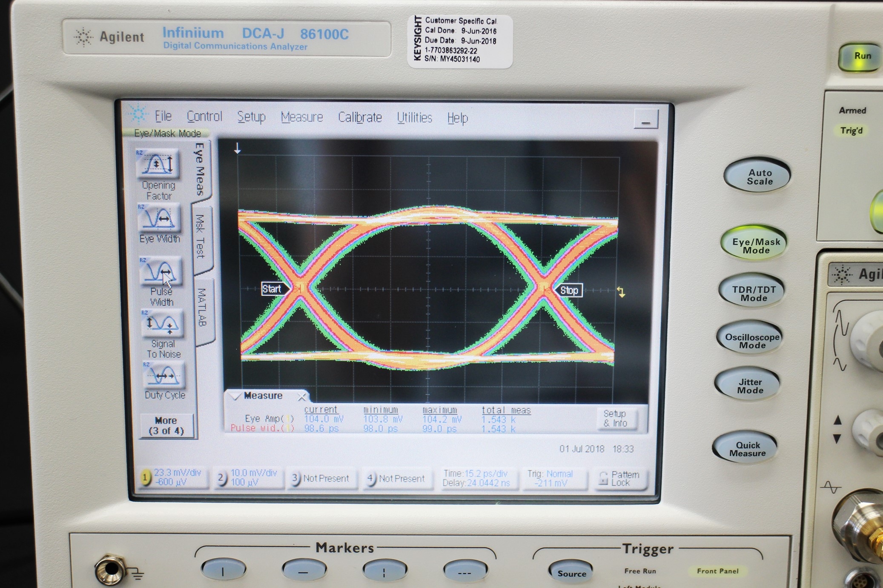Click the 98.6 ps current pulse width value
This screenshot has width=883, height=588.
[321, 428]
